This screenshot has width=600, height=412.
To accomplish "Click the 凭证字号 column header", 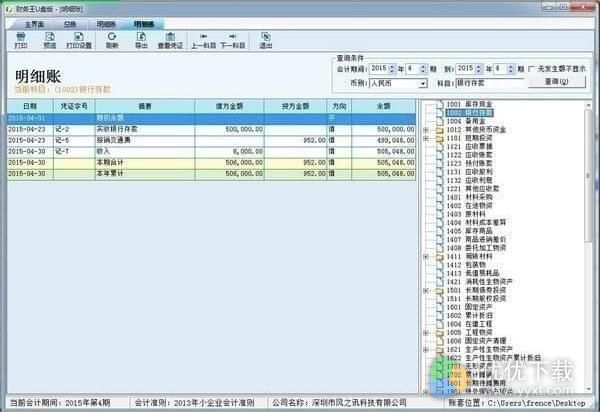I will pos(74,106).
